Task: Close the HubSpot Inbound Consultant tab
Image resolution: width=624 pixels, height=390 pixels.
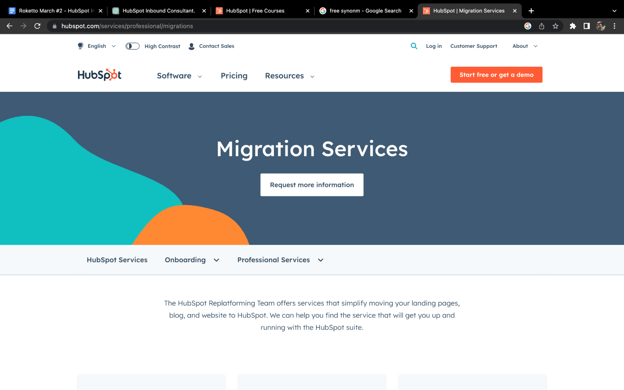Action: (204, 11)
